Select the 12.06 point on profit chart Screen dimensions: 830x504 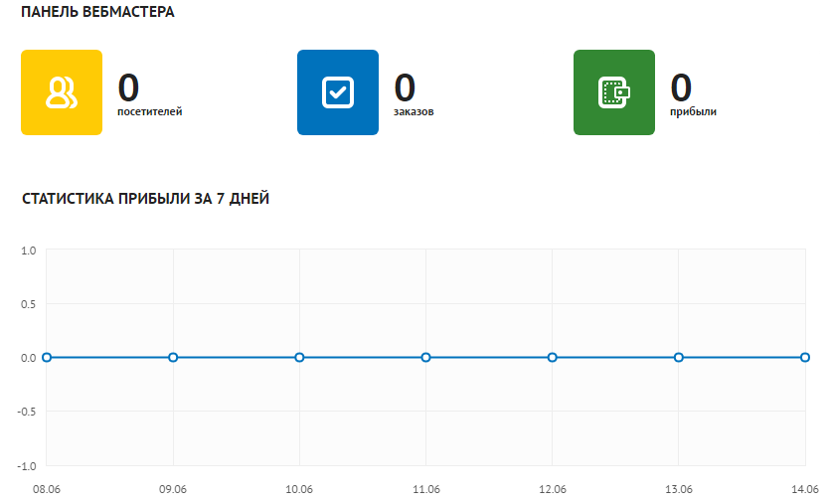click(552, 357)
